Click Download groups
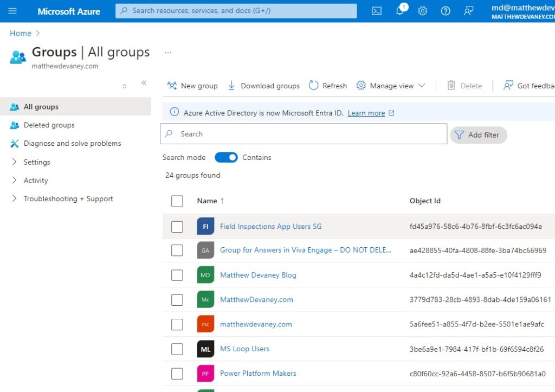The image size is (555, 392). click(x=264, y=86)
